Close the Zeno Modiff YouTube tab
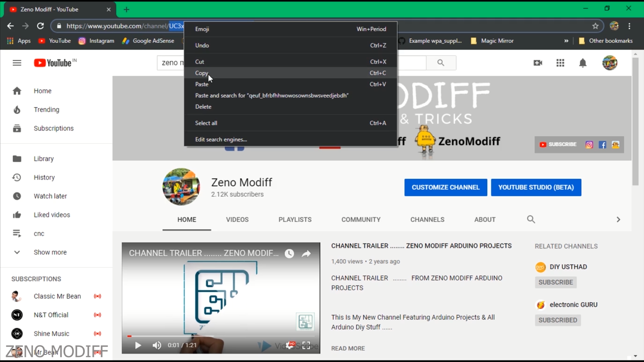Viewport: 644px width, 362px height. click(108, 9)
